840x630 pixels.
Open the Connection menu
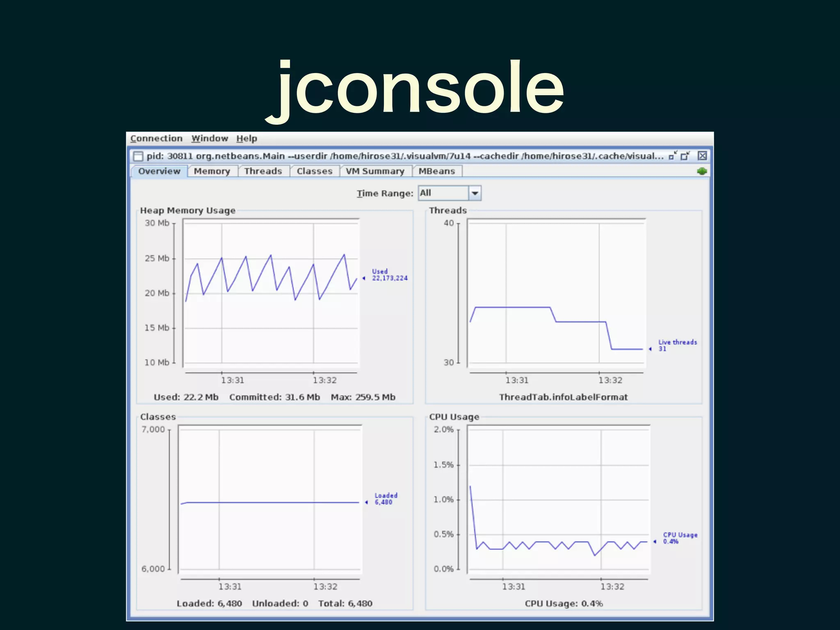[x=156, y=139]
